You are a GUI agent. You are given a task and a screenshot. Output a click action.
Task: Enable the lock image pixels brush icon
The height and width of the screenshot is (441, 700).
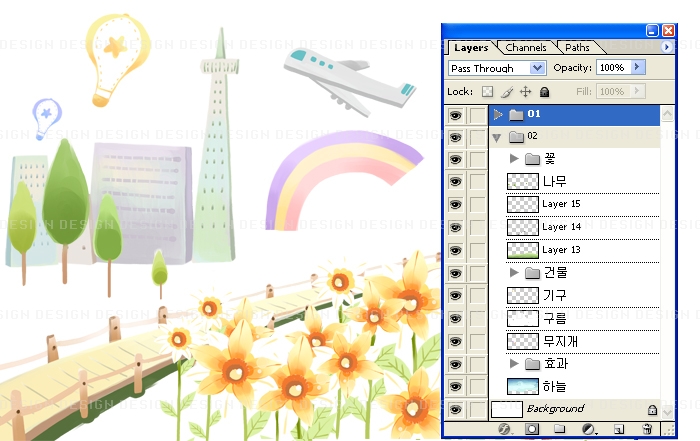[506, 91]
